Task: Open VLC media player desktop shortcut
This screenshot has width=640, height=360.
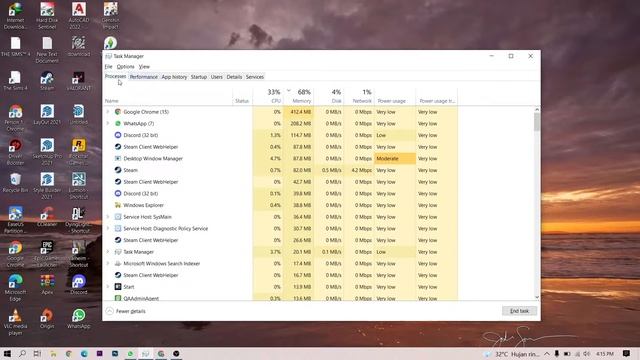Action: pos(16,322)
